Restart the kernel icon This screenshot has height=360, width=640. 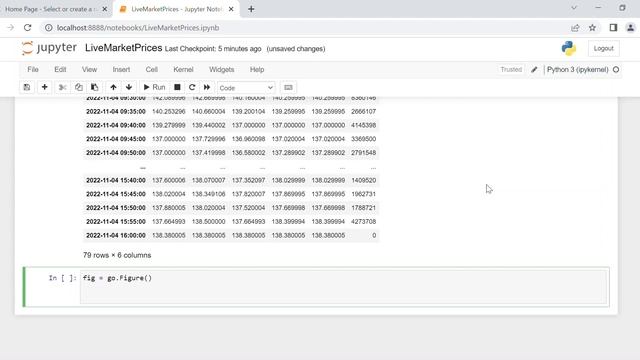coord(192,87)
